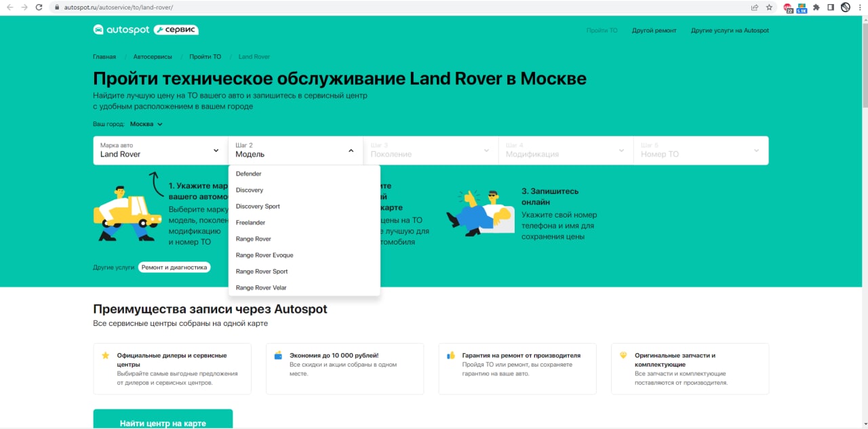Open the browser extensions puzzle icon

pyautogui.click(x=816, y=7)
